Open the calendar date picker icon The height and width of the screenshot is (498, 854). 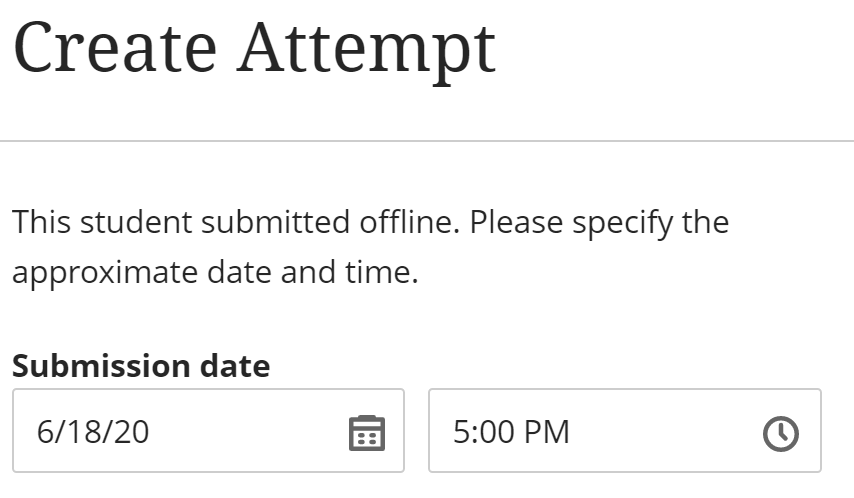click(x=366, y=432)
